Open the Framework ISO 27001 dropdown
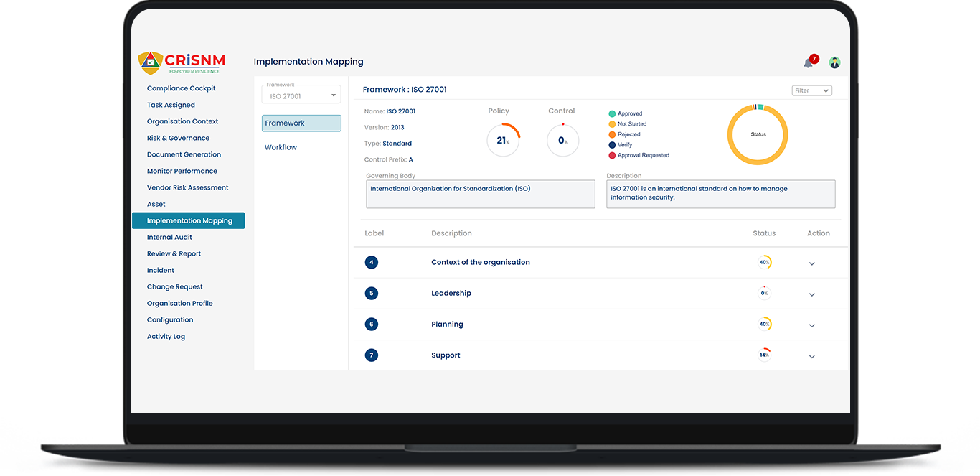 [x=301, y=94]
